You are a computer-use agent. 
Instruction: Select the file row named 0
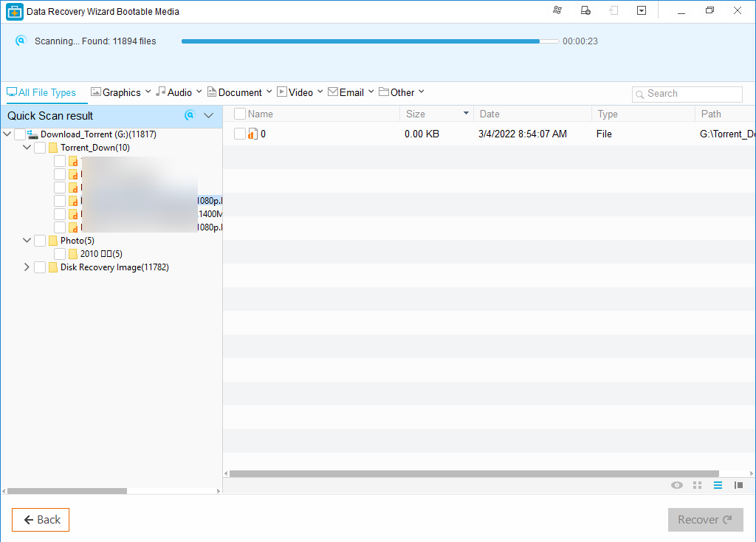489,134
